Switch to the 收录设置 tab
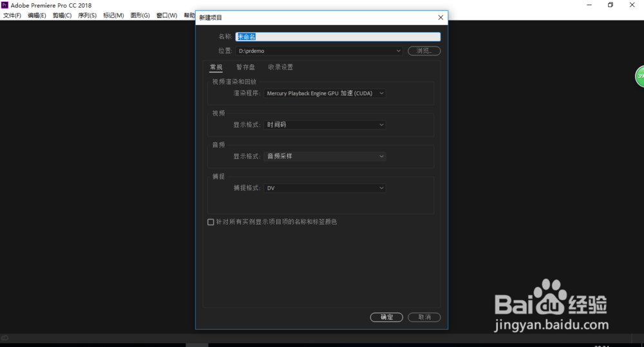This screenshot has height=347, width=644. [281, 67]
